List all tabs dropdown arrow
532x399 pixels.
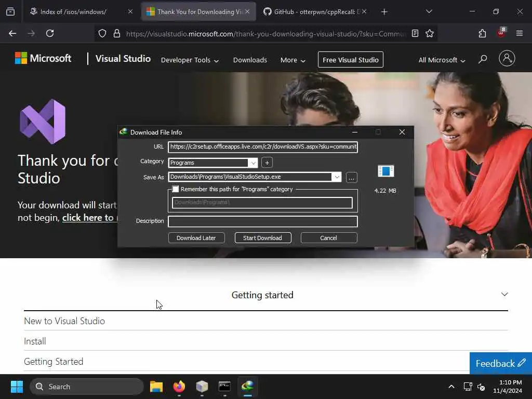(x=429, y=11)
